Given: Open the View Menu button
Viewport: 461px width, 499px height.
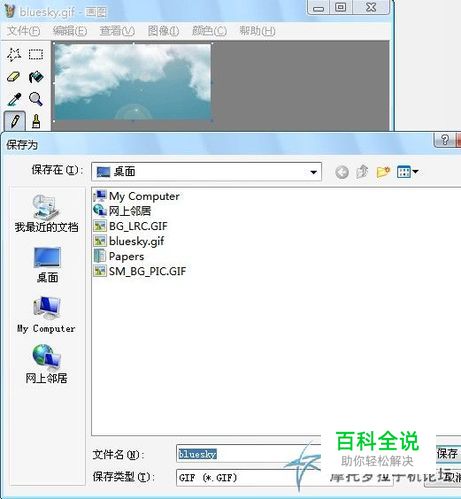Looking at the screenshot, I should tap(407, 172).
